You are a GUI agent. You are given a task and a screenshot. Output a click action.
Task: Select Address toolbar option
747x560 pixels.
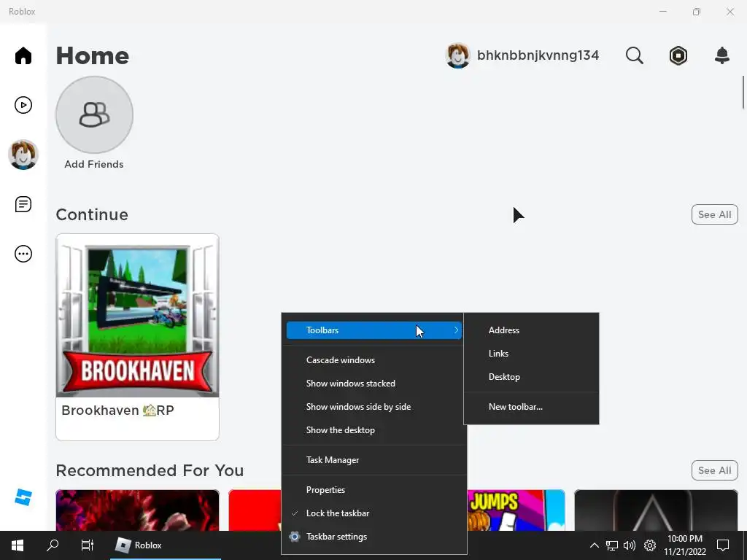(x=531, y=330)
